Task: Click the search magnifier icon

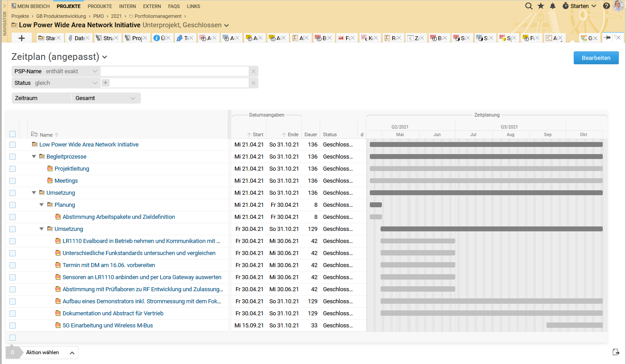Action: pyautogui.click(x=529, y=6)
